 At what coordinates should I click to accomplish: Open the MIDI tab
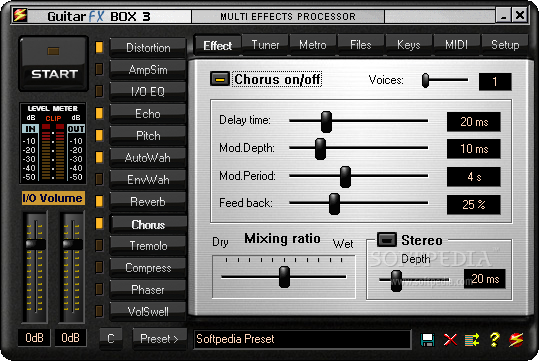pyautogui.click(x=456, y=45)
